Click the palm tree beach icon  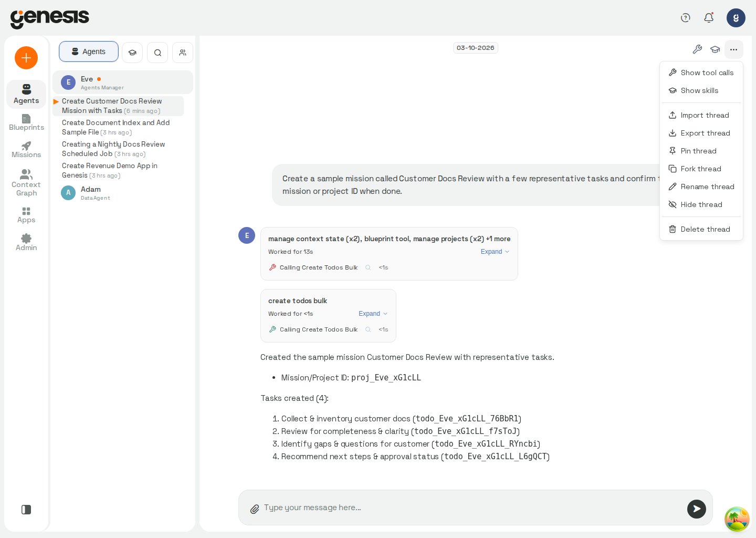(x=737, y=519)
